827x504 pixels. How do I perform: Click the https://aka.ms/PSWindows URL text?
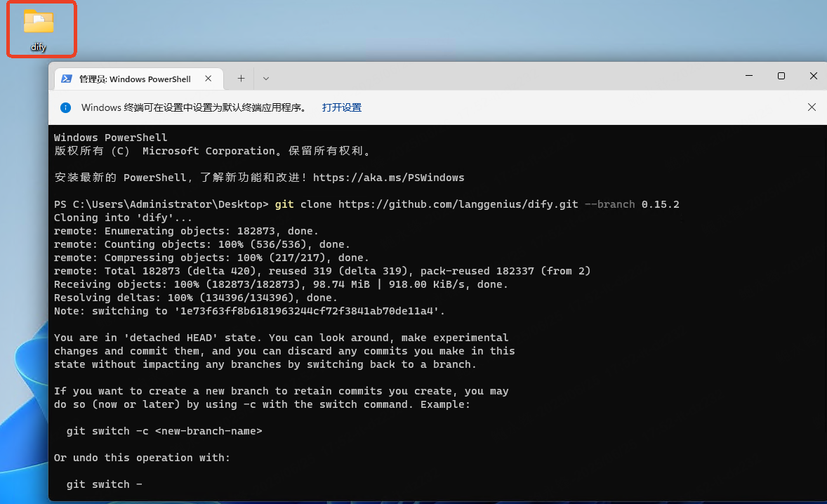[389, 178]
